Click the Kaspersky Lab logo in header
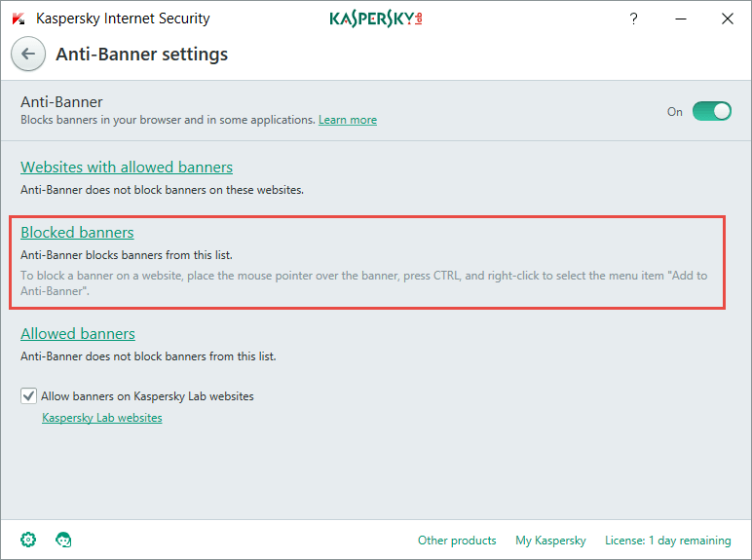This screenshot has width=752, height=560. tap(376, 19)
